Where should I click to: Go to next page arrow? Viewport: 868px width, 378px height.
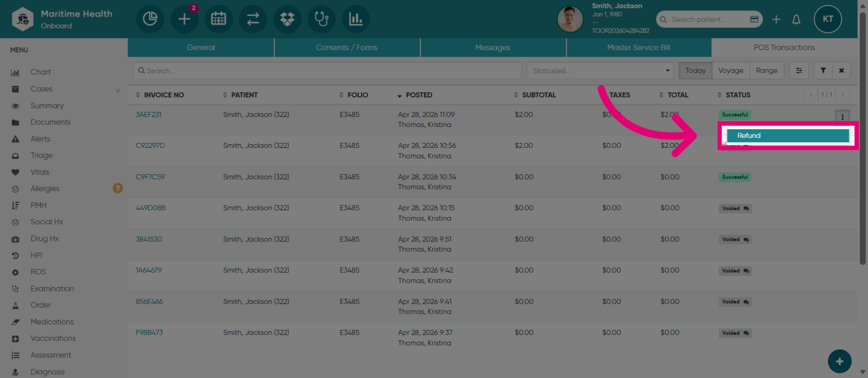(x=842, y=95)
